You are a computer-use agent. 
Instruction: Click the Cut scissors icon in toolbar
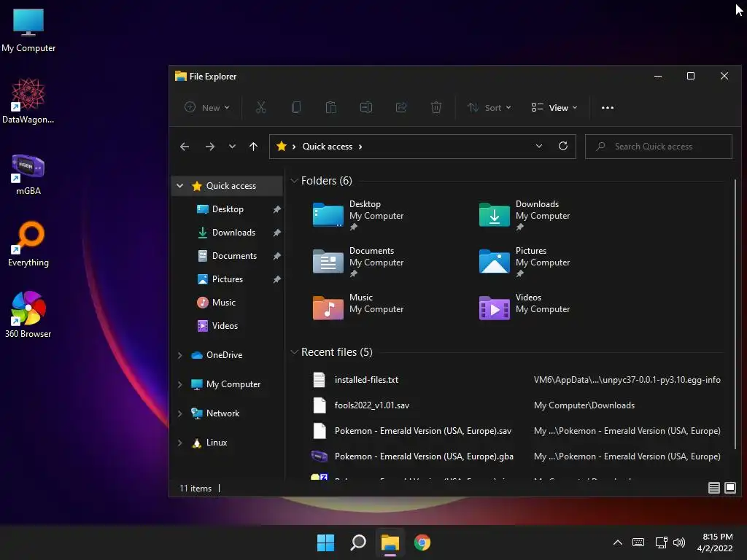click(260, 108)
